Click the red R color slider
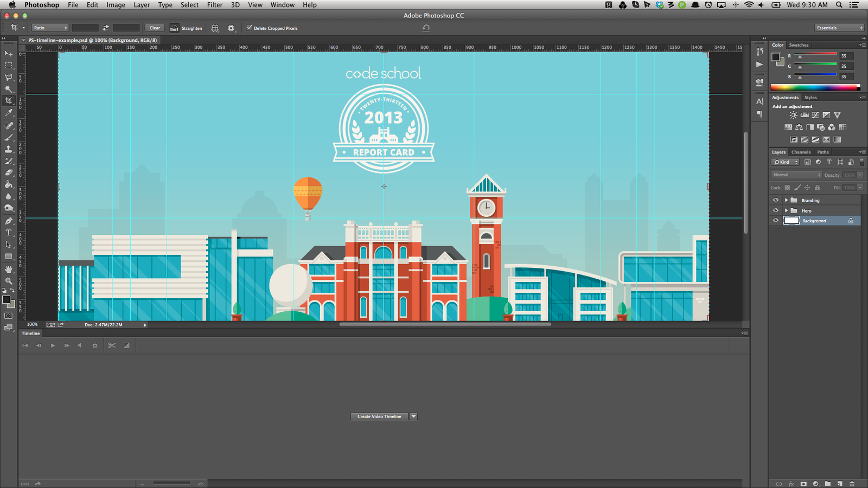868x488 pixels. click(x=815, y=54)
